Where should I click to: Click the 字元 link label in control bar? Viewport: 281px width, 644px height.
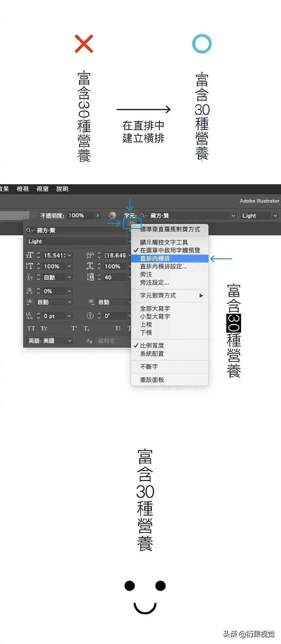(x=130, y=216)
